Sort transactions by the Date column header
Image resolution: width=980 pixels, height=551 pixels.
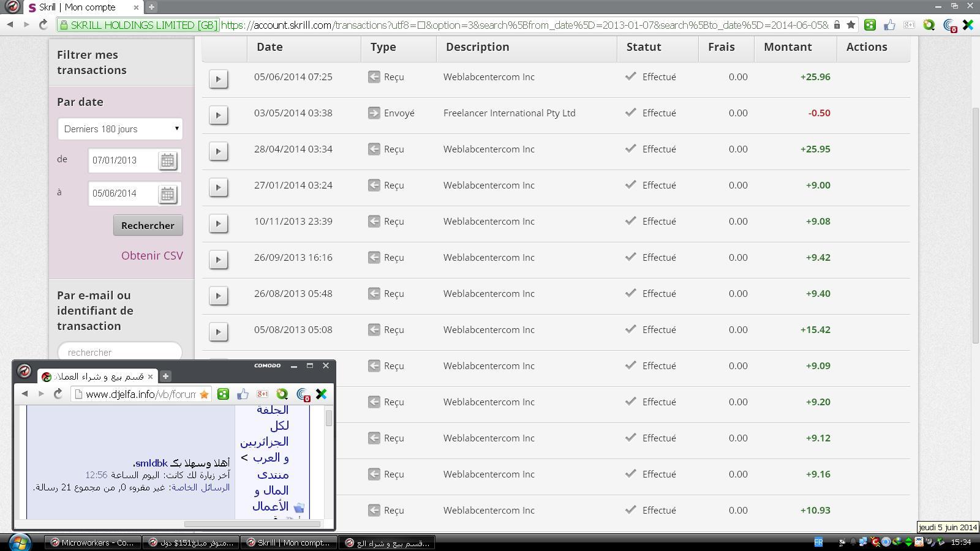point(269,47)
